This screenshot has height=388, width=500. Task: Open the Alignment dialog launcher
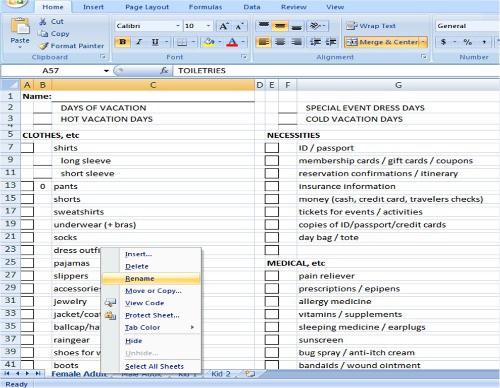click(423, 57)
